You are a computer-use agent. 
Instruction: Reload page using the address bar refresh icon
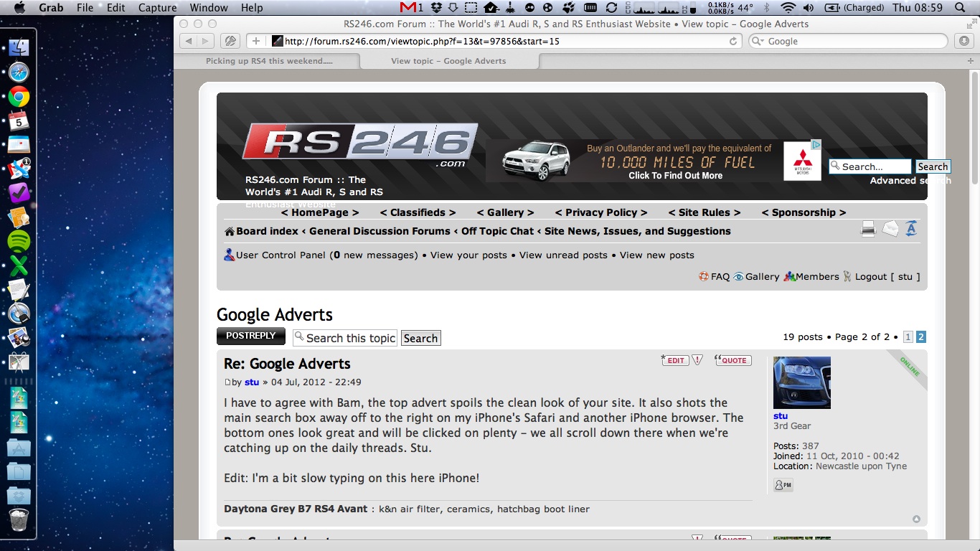733,41
